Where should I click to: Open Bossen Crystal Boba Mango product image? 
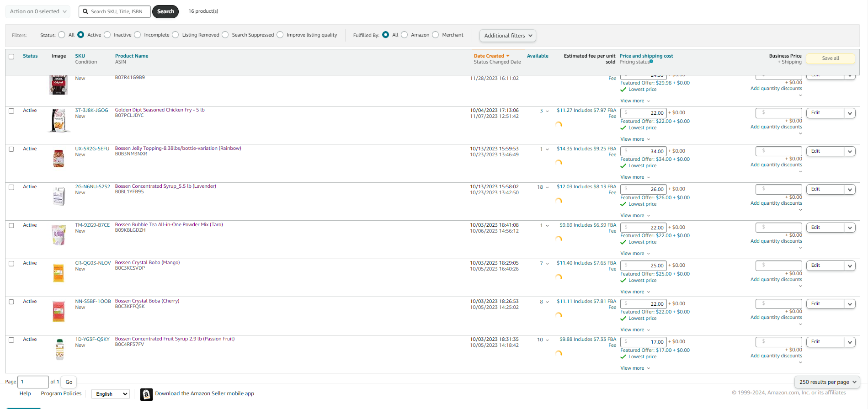[x=59, y=273]
